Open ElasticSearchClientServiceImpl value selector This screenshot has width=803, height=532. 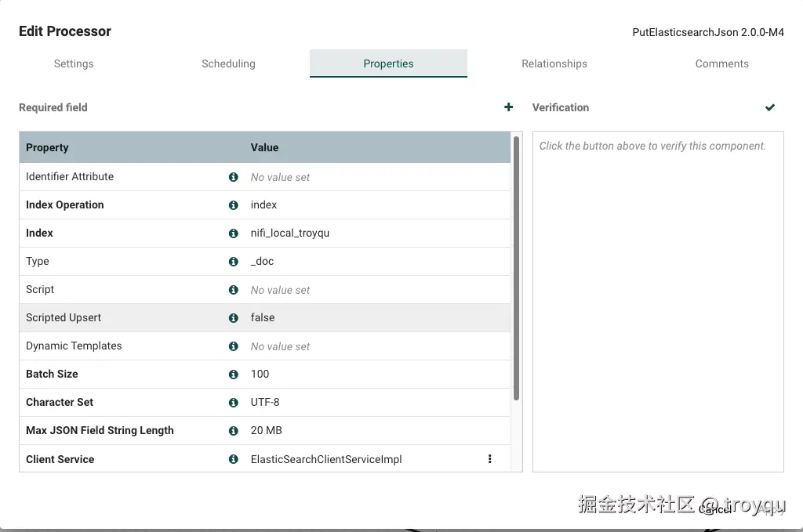click(326, 459)
